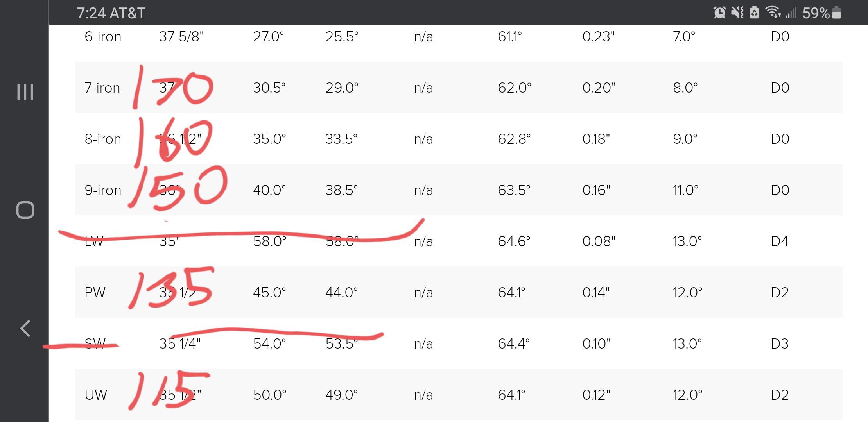The height and width of the screenshot is (422, 868).
Task: Tap the 9-iron loft value 40.0°
Action: pos(269,190)
